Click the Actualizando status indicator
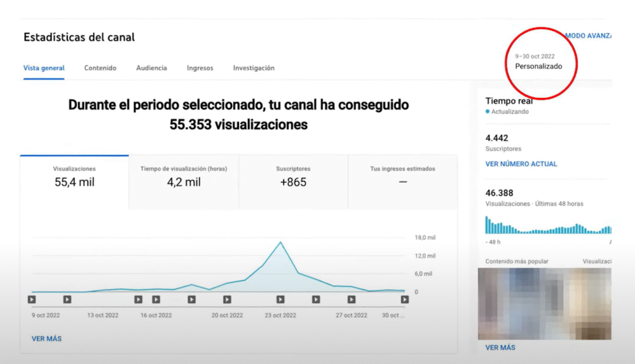Viewport: 635px width, 364px height. (507, 112)
